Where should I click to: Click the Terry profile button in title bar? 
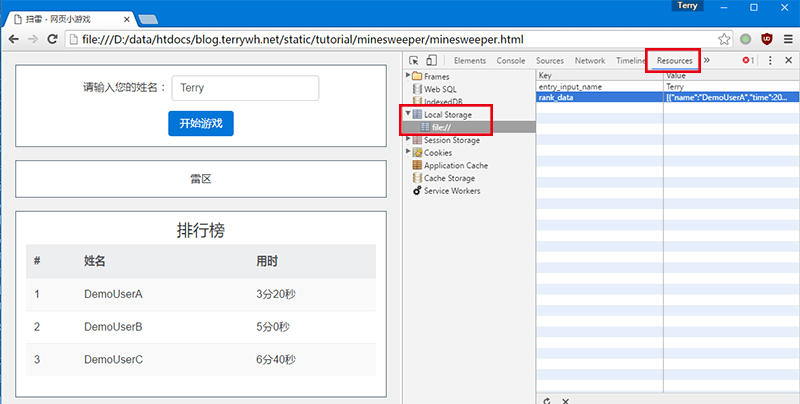pos(687,6)
